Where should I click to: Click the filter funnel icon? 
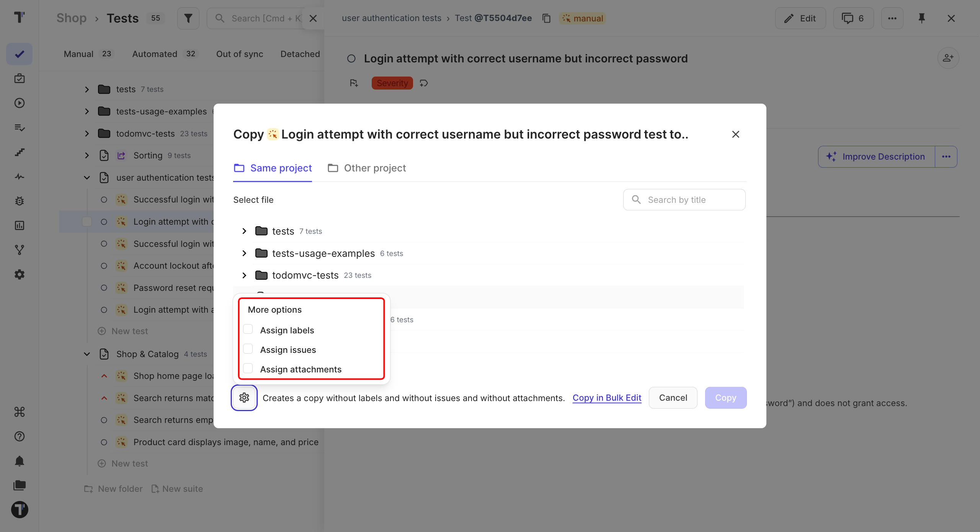point(188,18)
